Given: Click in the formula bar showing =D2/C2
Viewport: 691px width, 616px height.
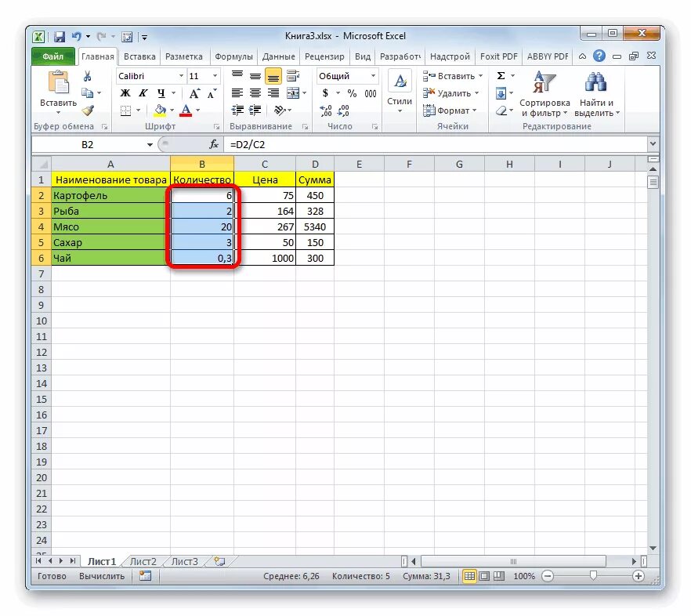Looking at the screenshot, I should click(x=436, y=145).
